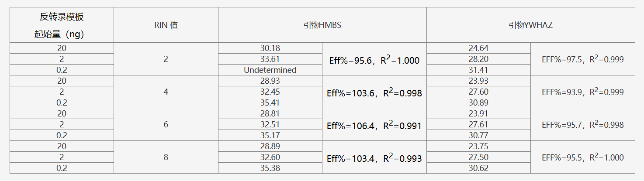Click the EFF%=95.7, R²=0.998 cell
Image resolution: width=644 pixels, height=181 pixels.
coord(582,125)
